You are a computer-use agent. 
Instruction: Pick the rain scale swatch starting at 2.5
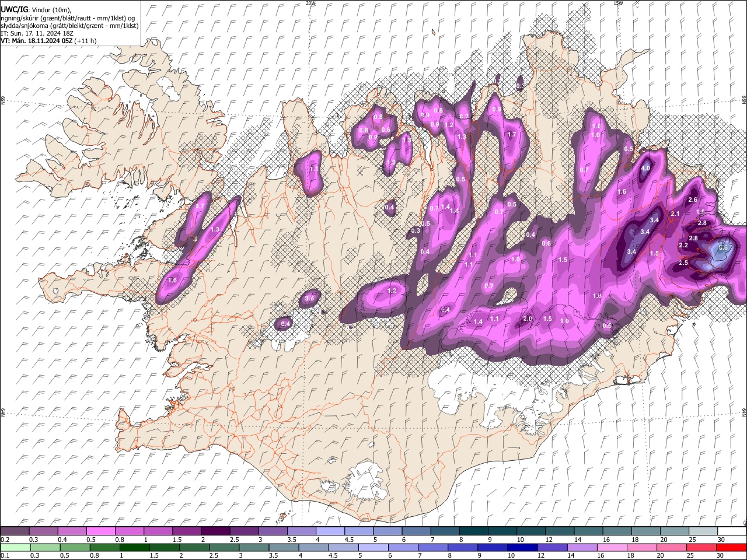(x=224, y=547)
